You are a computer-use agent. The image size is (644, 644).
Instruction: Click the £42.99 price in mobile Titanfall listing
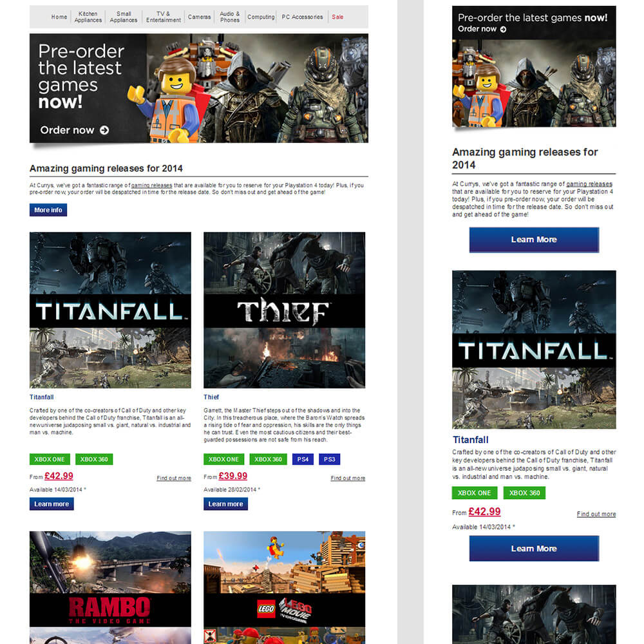click(485, 512)
